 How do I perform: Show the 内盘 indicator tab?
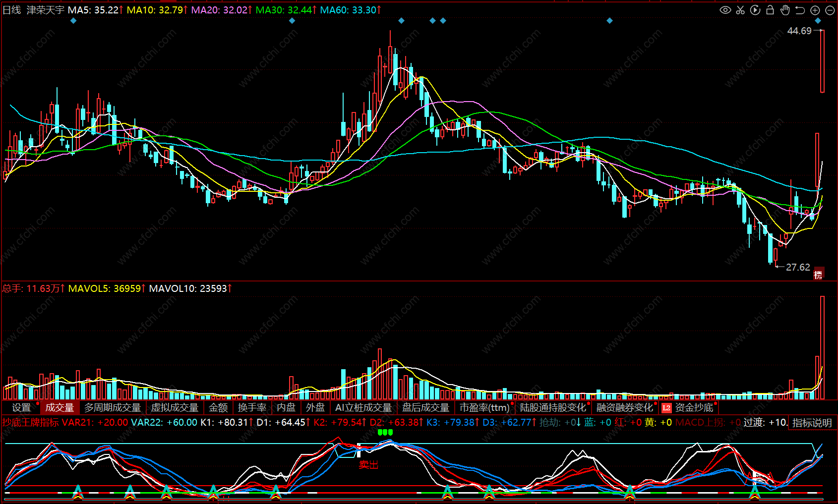coord(286,407)
